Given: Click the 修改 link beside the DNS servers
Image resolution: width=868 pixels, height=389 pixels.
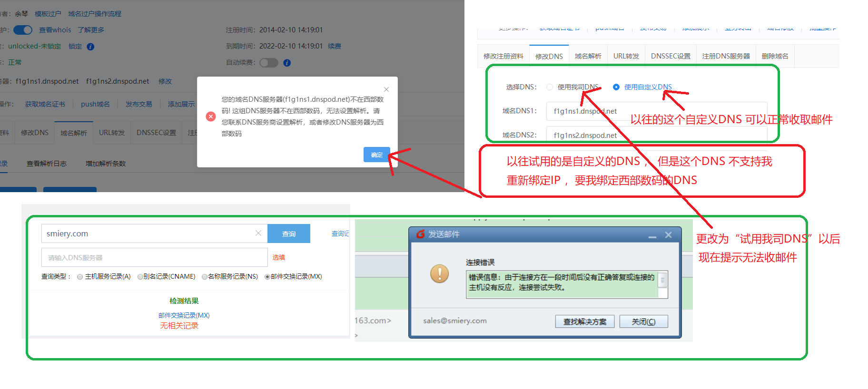Looking at the screenshot, I should (165, 81).
